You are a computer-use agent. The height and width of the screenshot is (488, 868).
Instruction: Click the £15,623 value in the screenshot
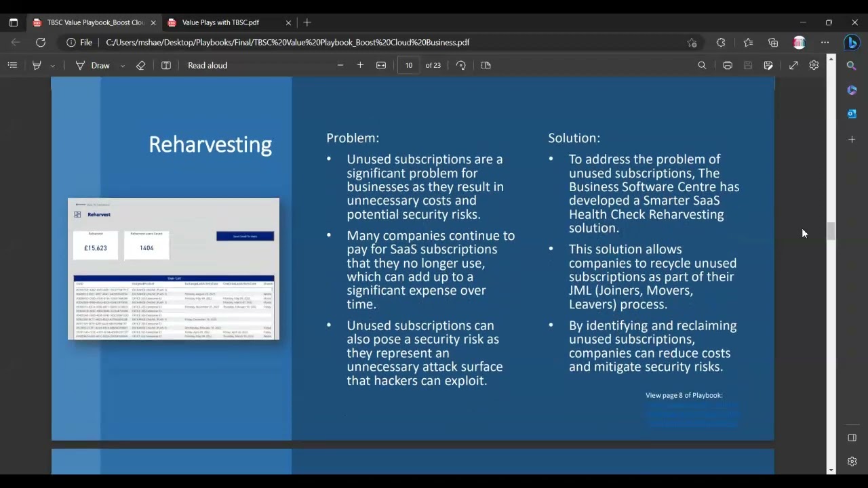click(96, 248)
